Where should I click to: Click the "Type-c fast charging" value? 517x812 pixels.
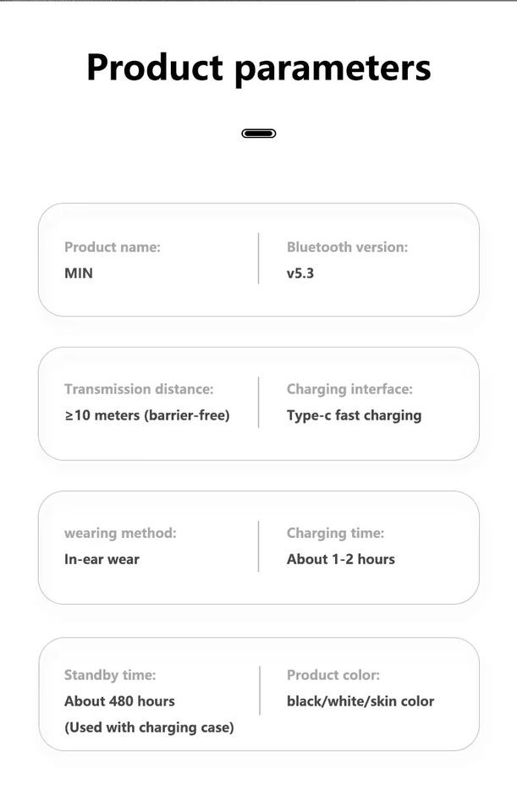(x=354, y=415)
